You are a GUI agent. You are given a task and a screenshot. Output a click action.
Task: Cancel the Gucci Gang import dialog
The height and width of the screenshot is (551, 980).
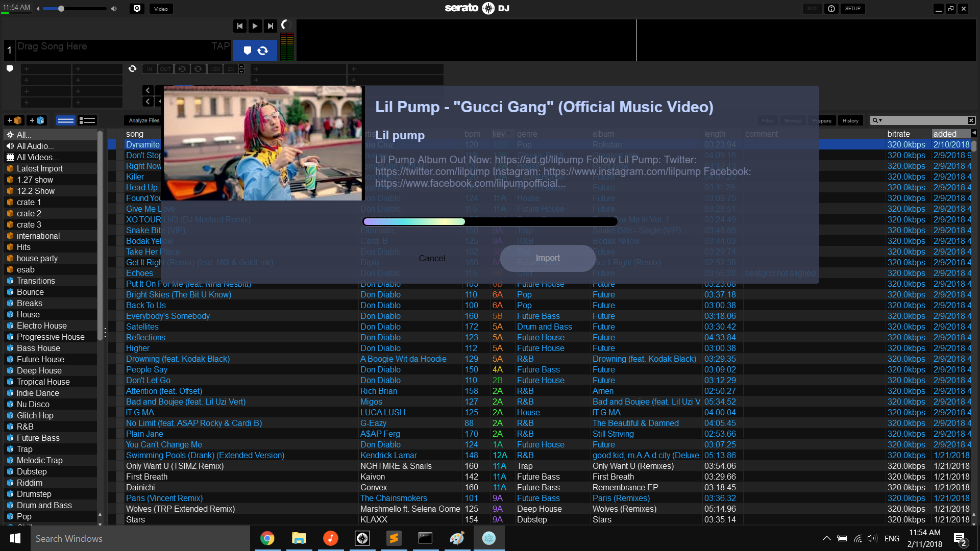coord(432,259)
